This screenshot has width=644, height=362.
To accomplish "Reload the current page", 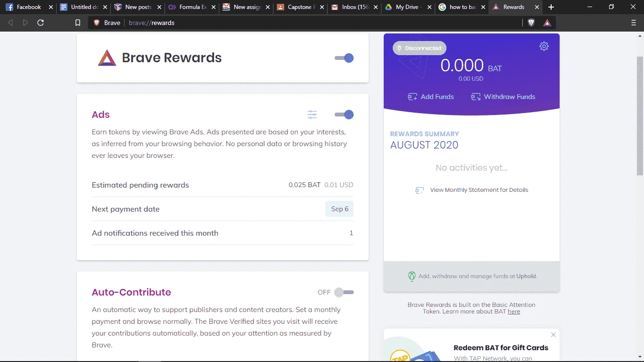I will pyautogui.click(x=41, y=23).
